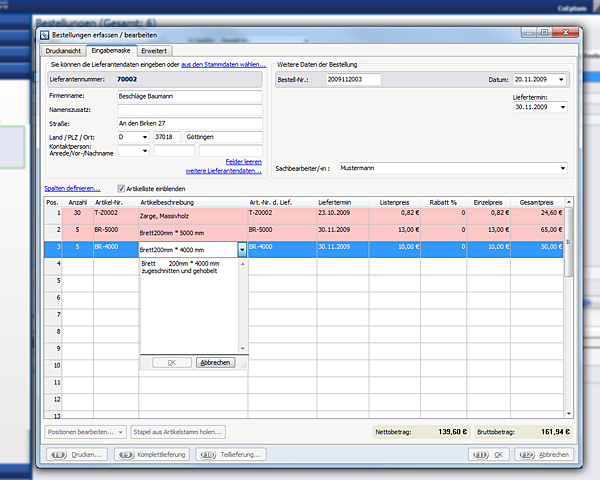
Task: Click the F8 Drucken... button
Action: (77, 455)
